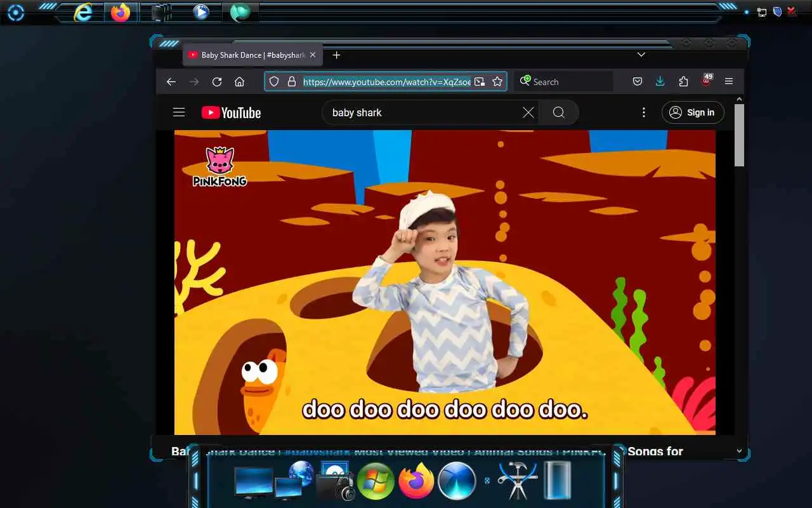Go back to the previous page
Image resolution: width=812 pixels, height=508 pixels.
(171, 81)
